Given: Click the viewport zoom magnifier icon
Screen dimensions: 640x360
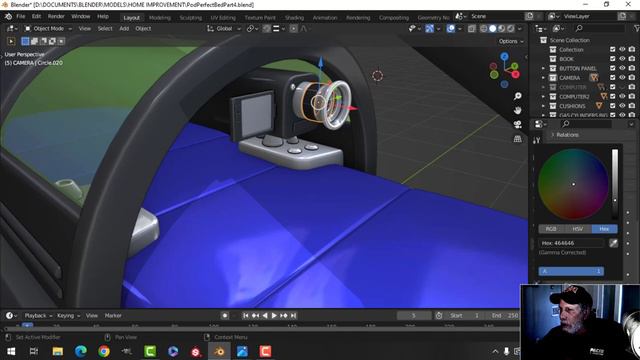Looking at the screenshot, I should [517, 96].
